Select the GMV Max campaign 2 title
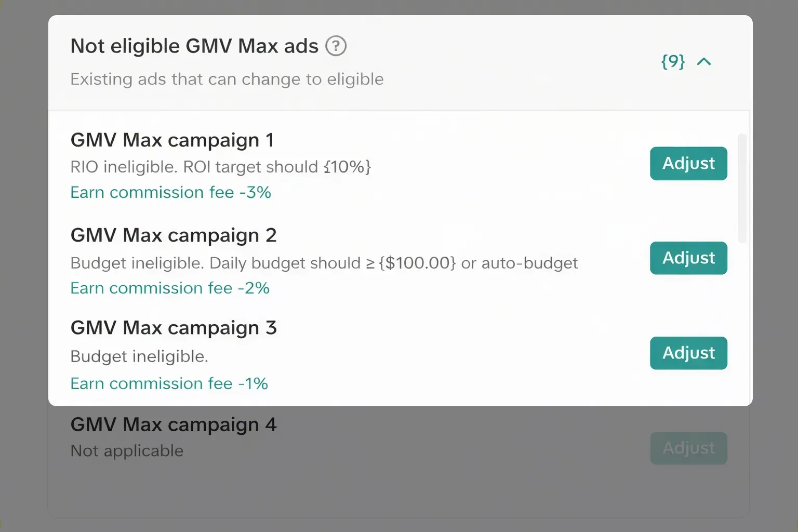 [174, 236]
